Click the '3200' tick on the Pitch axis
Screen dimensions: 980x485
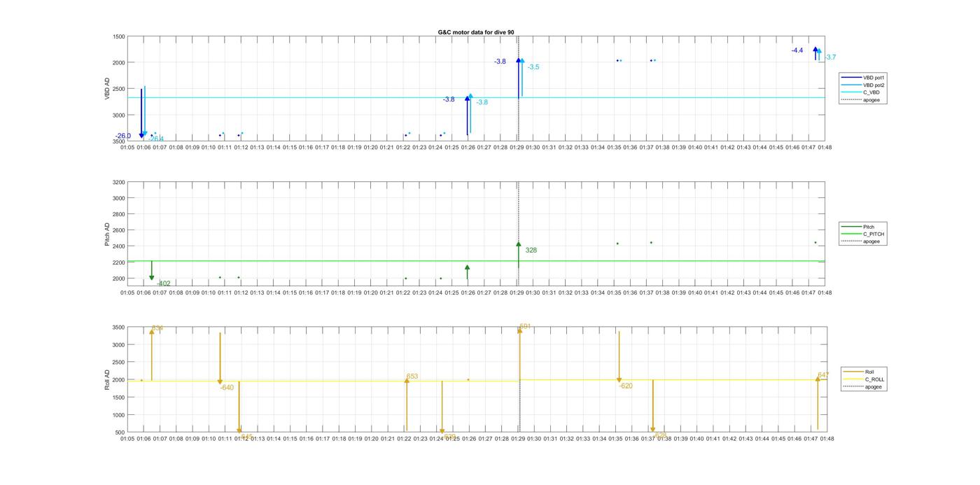coord(118,183)
